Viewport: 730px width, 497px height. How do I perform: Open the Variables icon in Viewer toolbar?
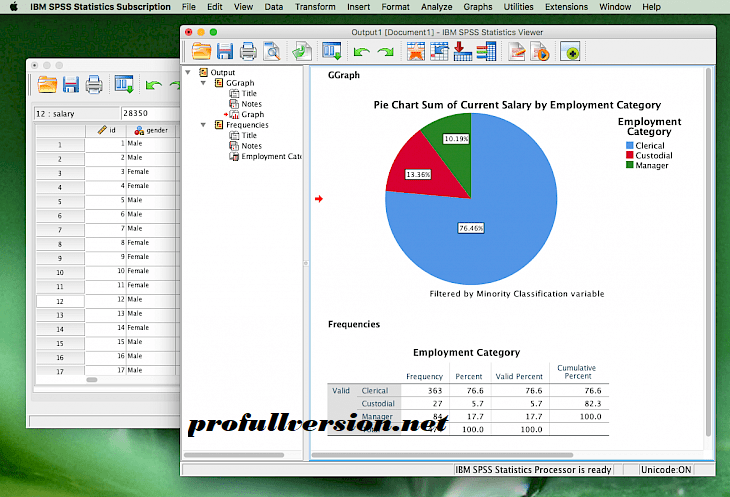pyautogui.click(x=486, y=51)
